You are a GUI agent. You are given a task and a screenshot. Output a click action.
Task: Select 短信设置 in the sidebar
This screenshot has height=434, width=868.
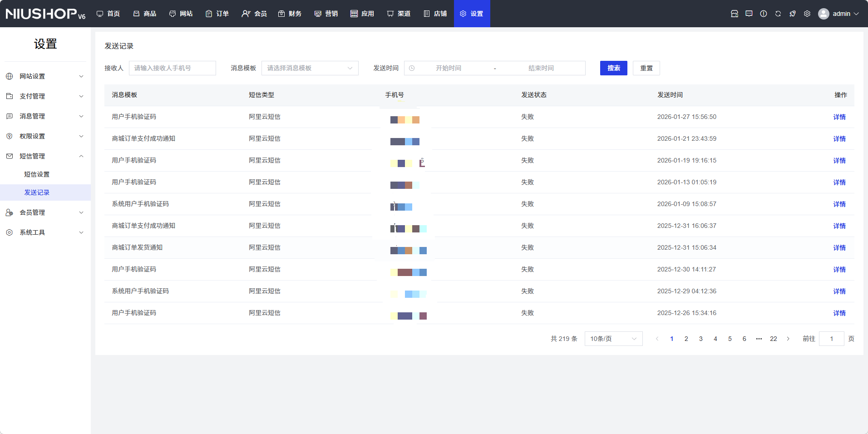(x=37, y=174)
